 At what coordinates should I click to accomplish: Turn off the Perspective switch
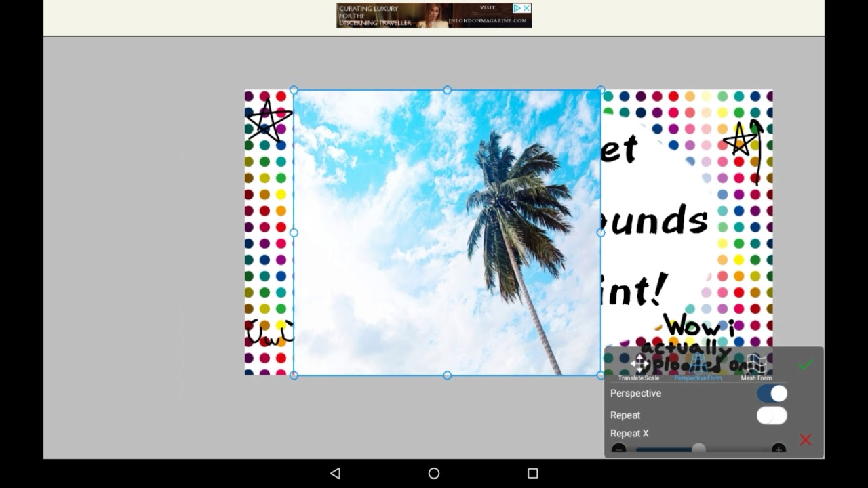(772, 394)
